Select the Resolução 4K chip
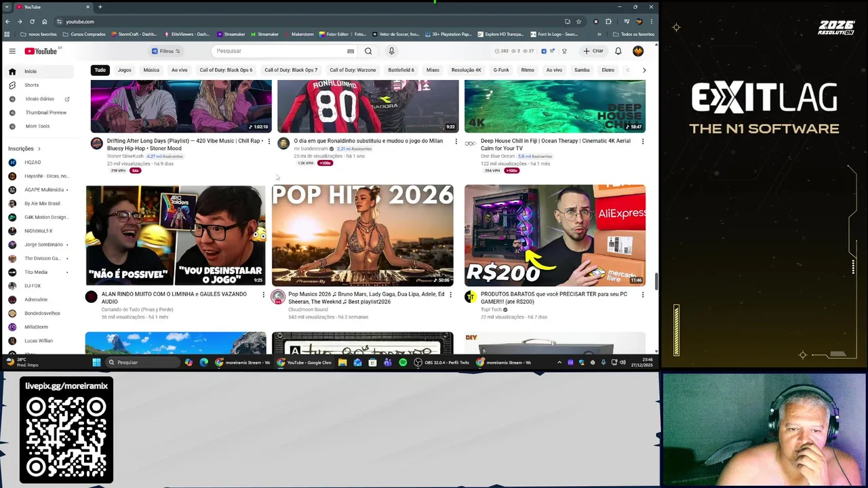868x488 pixels. coord(466,70)
